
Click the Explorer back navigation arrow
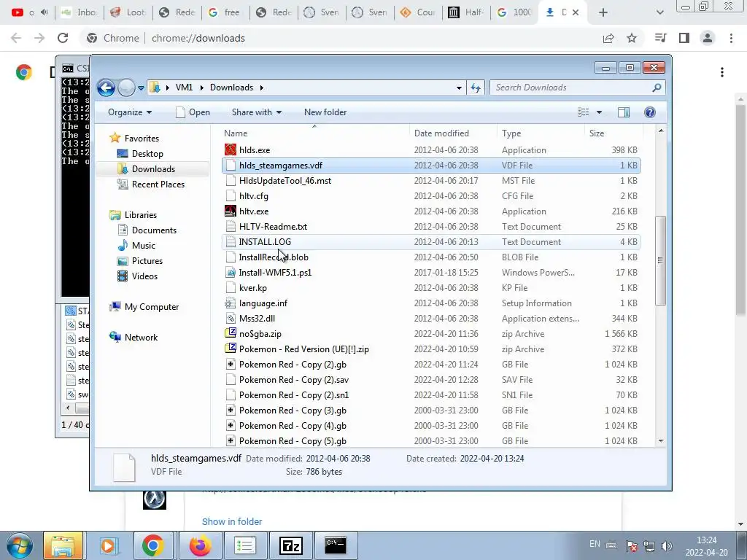[106, 87]
